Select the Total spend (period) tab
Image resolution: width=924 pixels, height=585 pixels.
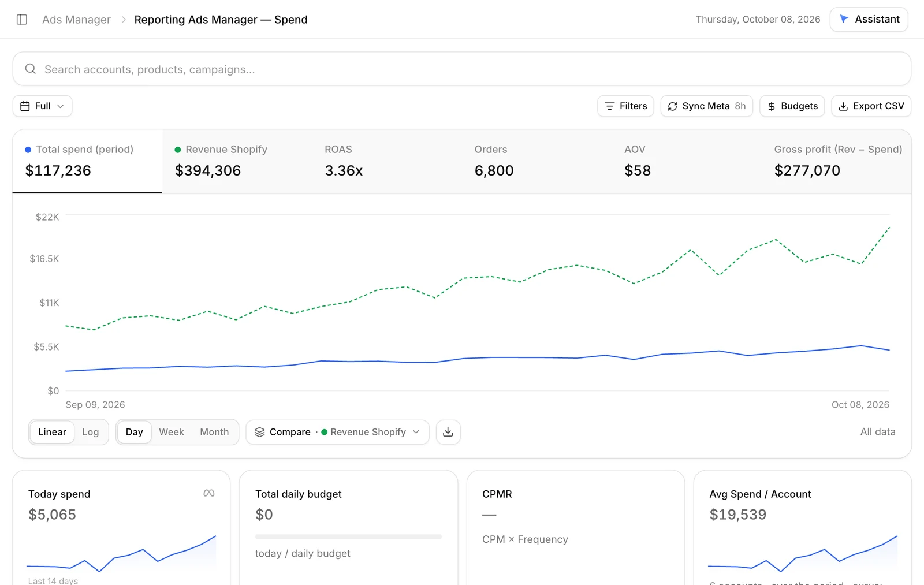(87, 161)
